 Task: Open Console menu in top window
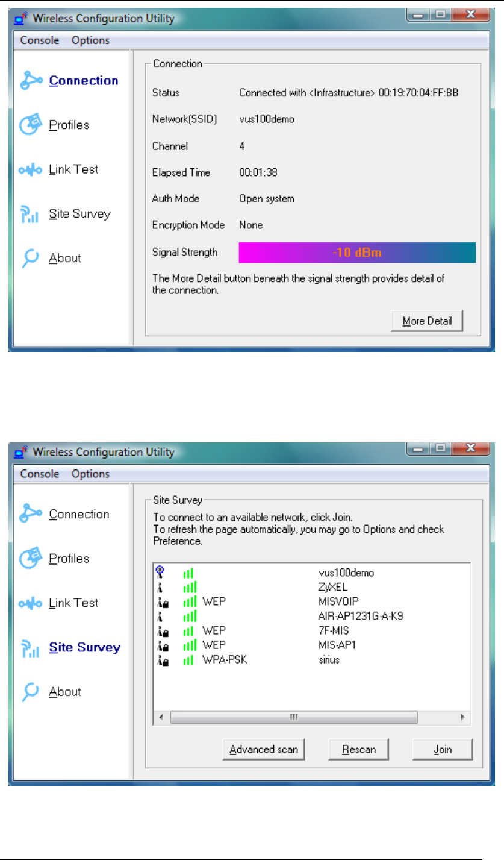click(40, 40)
